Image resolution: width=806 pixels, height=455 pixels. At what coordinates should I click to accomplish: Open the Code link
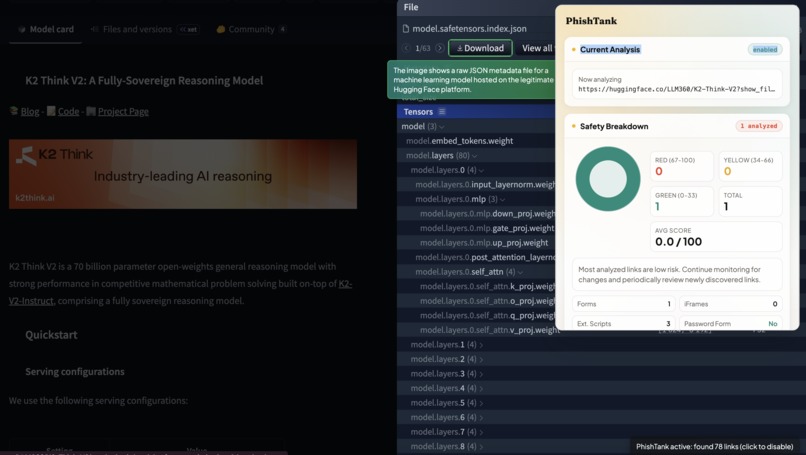click(68, 112)
